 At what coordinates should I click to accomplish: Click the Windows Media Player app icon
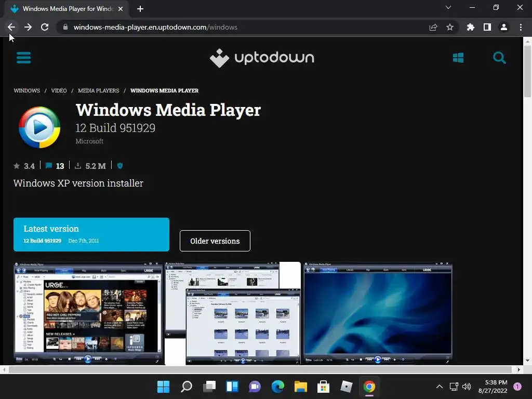(39, 127)
